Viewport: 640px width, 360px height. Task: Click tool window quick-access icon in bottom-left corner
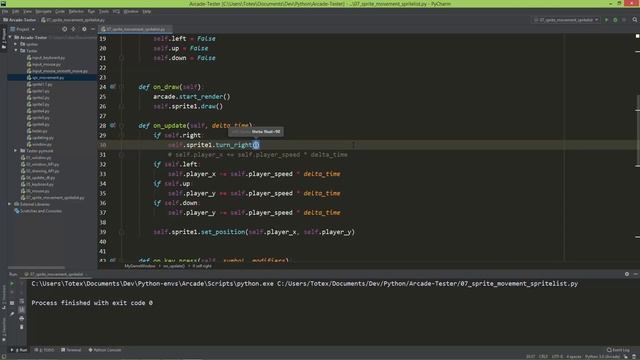(3, 356)
